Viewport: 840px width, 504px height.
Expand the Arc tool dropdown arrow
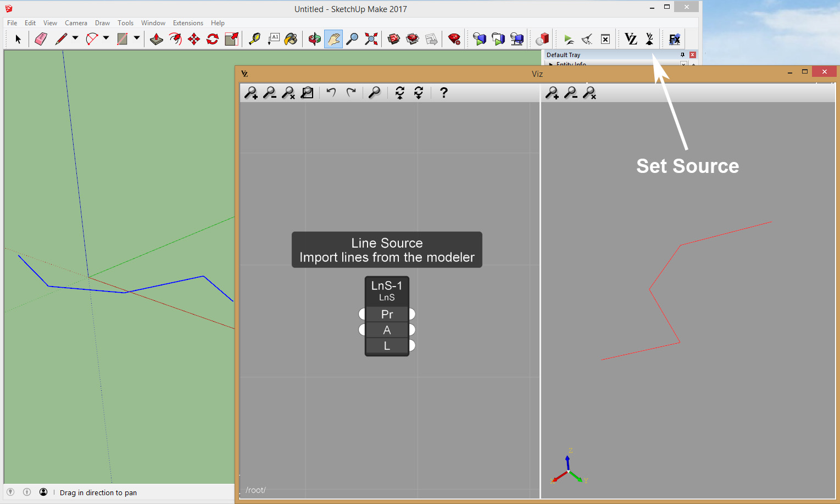(106, 38)
